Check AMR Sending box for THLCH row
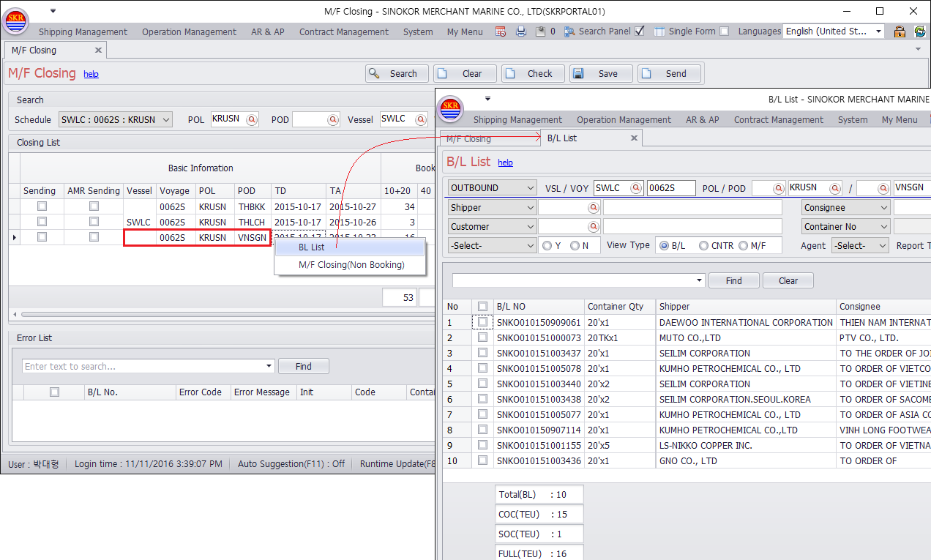 tap(94, 222)
